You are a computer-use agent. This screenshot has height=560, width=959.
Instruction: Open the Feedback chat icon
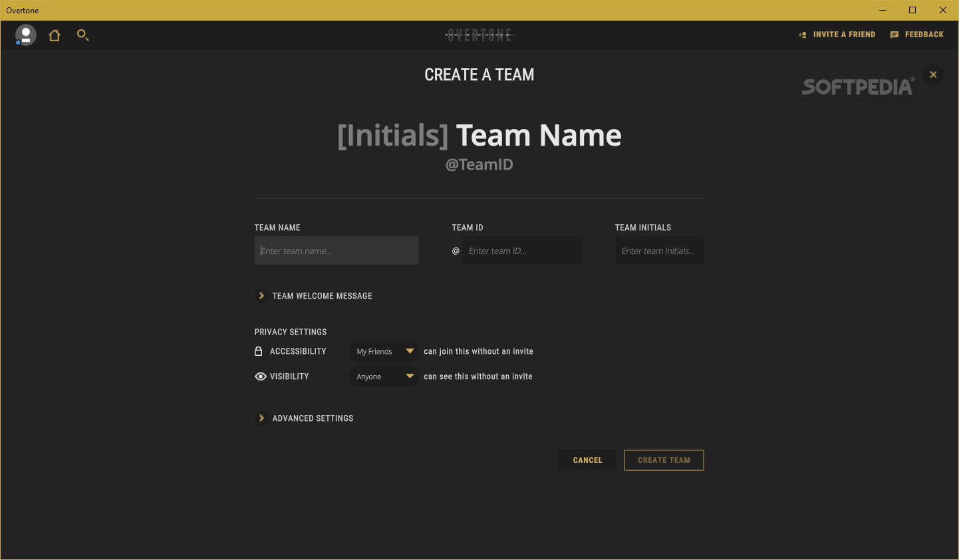click(894, 35)
